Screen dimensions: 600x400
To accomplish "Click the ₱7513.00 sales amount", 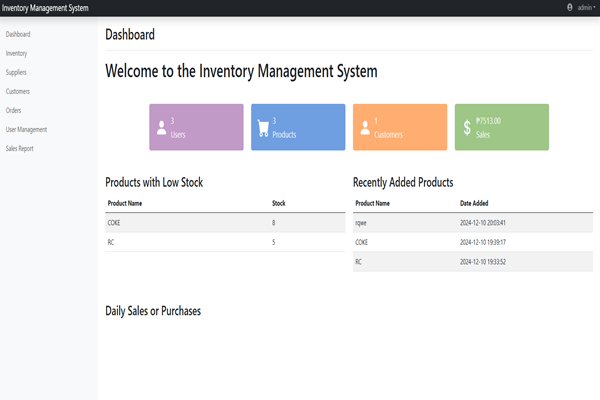I will [x=488, y=121].
